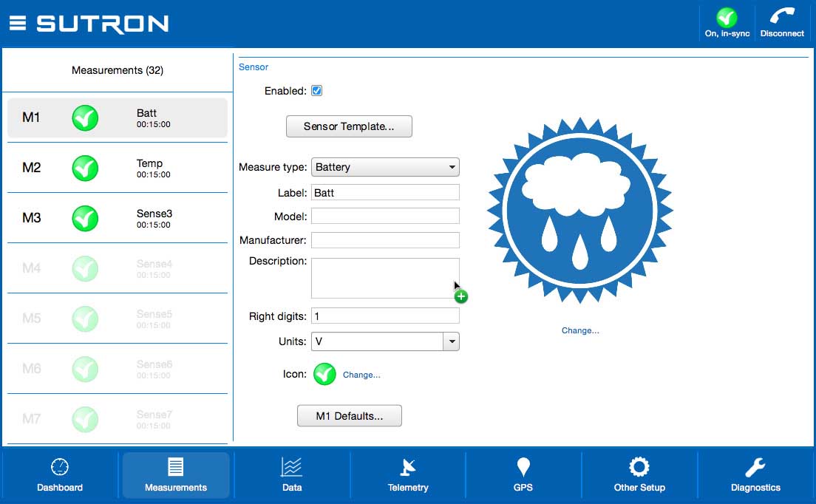The width and height of the screenshot is (816, 504).
Task: Toggle the M2 Temp green status icon
Action: point(84,168)
